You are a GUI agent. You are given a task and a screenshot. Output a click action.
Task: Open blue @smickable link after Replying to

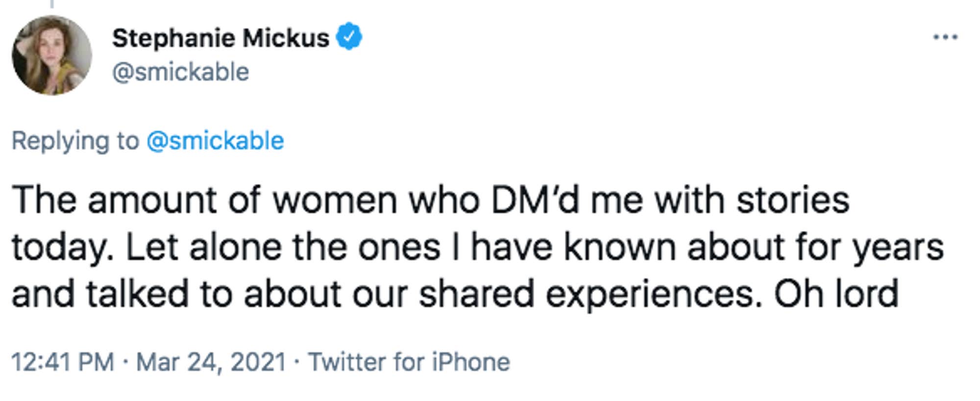pyautogui.click(x=215, y=141)
